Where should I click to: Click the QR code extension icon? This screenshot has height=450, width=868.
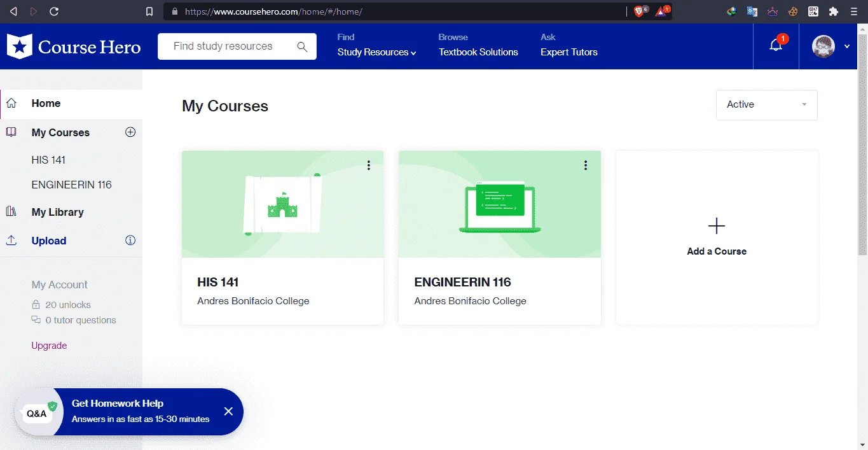click(x=813, y=11)
